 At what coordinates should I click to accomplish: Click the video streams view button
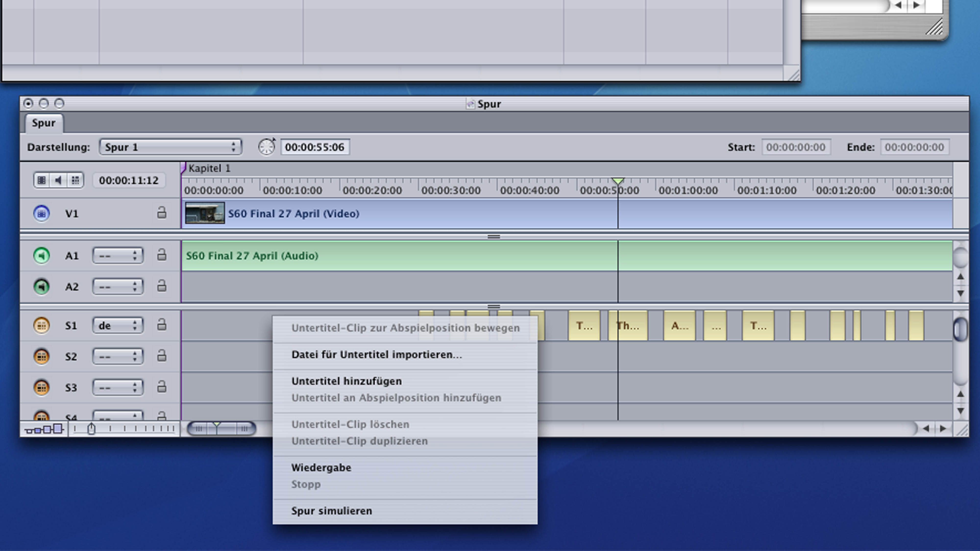(x=42, y=180)
